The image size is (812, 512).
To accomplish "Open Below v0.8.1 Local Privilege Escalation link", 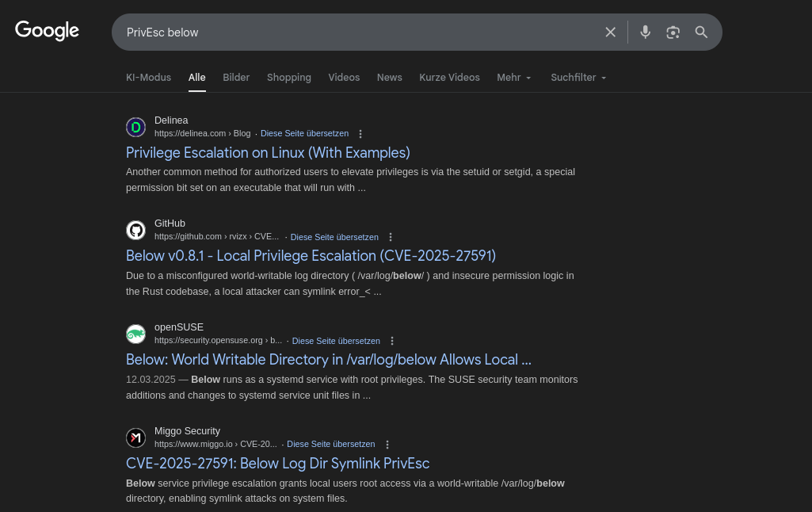I will coord(311,255).
